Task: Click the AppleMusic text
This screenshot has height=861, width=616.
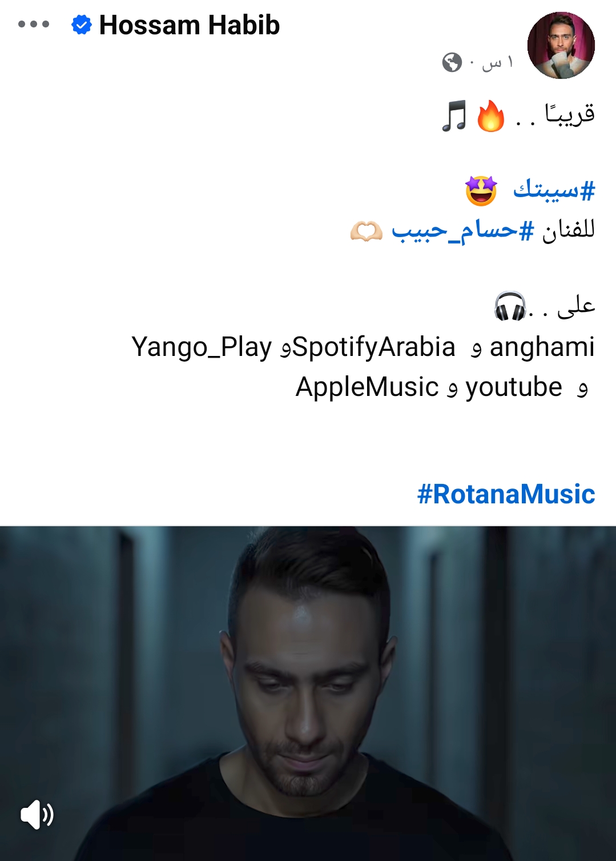Action: coord(367,387)
